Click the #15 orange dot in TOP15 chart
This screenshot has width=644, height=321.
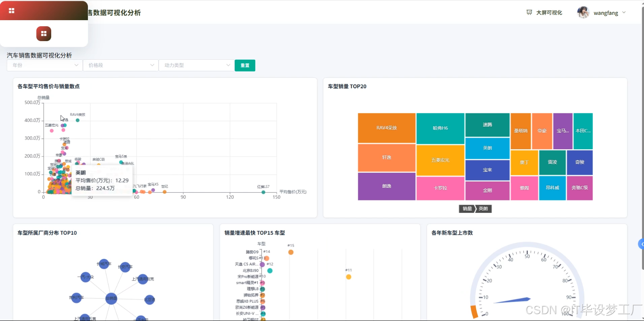[x=291, y=252]
